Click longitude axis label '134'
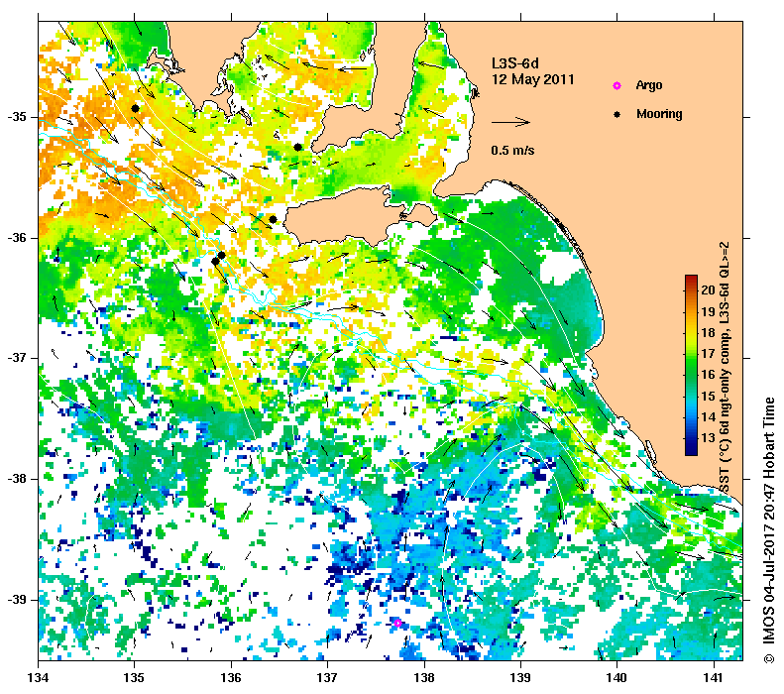Screen dimensions: 784x694 click(39, 677)
